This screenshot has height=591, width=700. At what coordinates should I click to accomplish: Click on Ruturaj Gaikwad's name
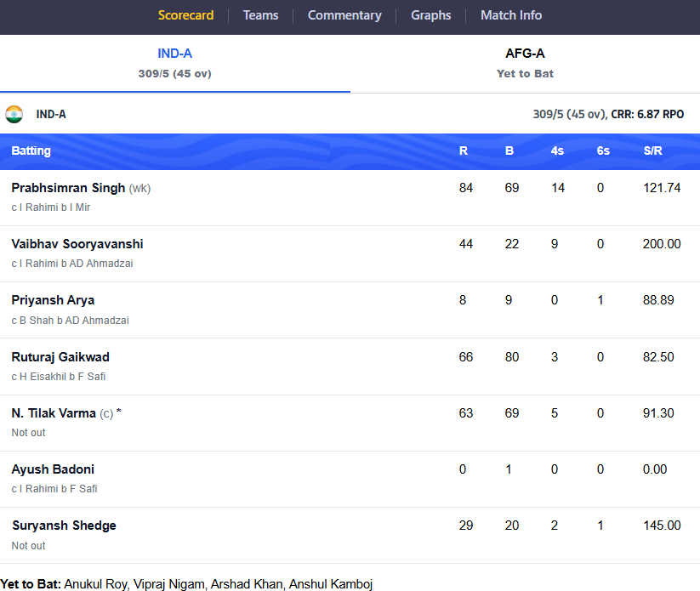pos(60,356)
